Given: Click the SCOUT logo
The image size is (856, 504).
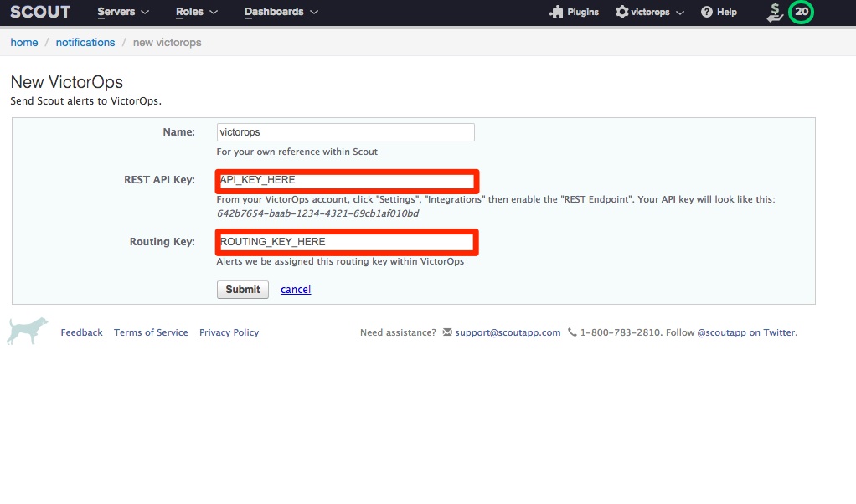Looking at the screenshot, I should (40, 12).
